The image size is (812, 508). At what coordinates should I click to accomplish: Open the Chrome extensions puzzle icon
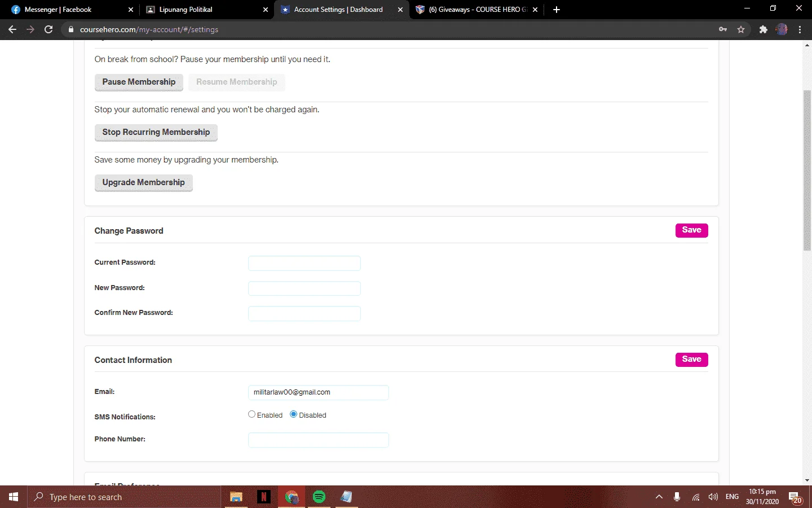[x=764, y=29]
